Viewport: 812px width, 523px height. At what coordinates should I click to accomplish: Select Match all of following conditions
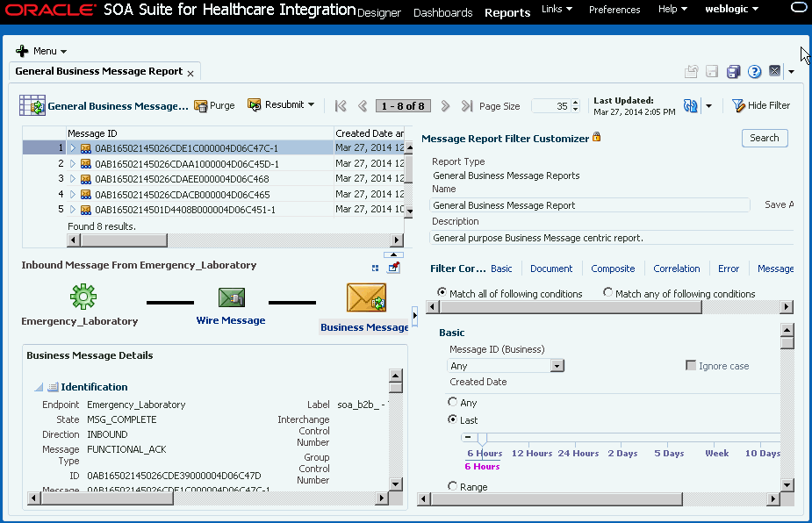coord(442,292)
